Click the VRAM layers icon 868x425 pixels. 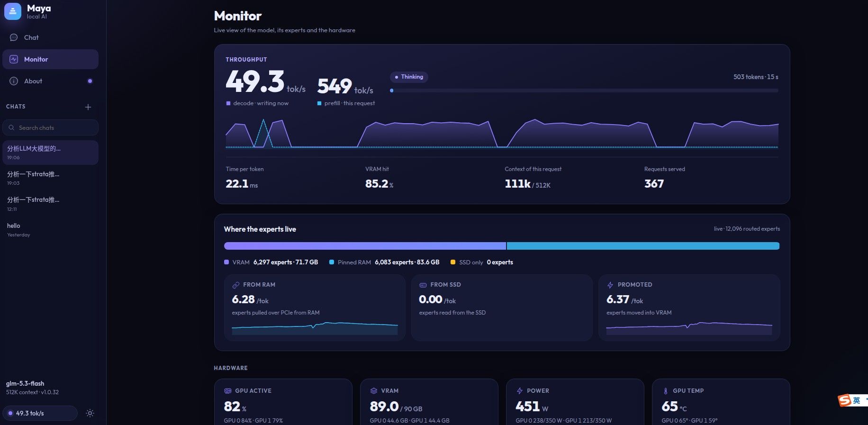coord(374,391)
